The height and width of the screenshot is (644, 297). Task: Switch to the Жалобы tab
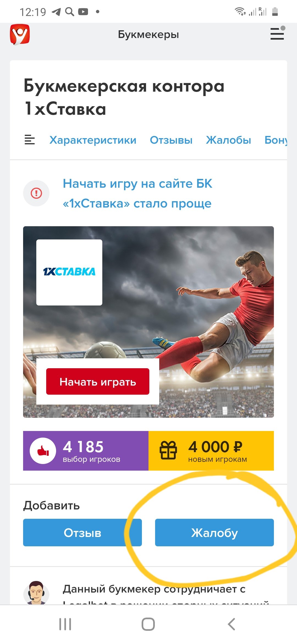pos(229,140)
